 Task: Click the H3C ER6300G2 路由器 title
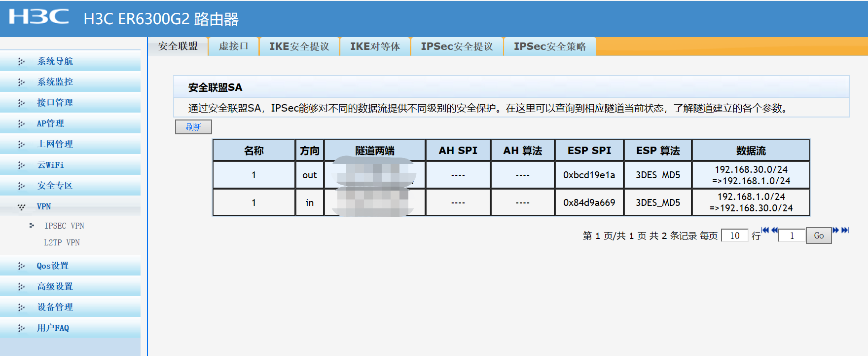161,19
